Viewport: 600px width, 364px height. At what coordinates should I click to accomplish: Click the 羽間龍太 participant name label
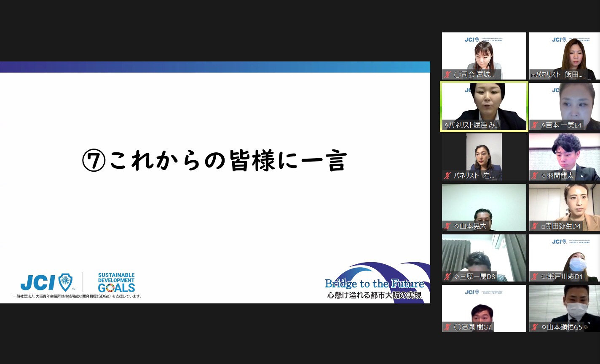tap(560, 176)
